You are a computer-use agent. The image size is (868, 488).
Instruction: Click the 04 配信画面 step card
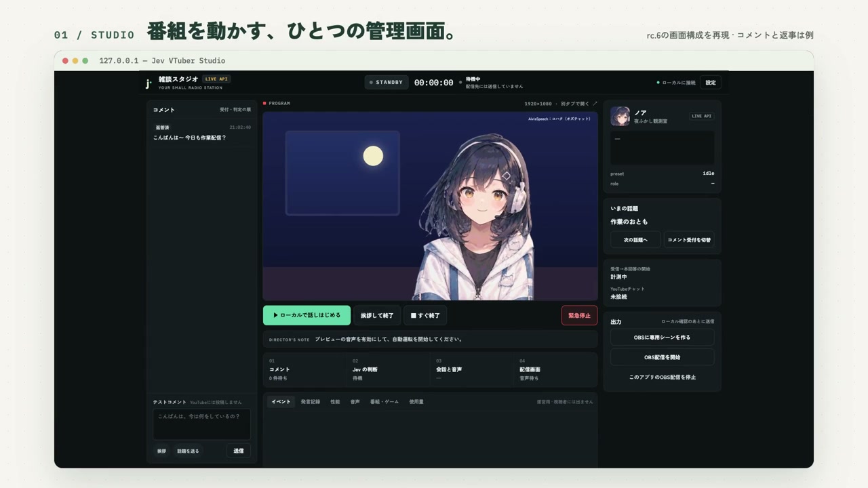[555, 369]
